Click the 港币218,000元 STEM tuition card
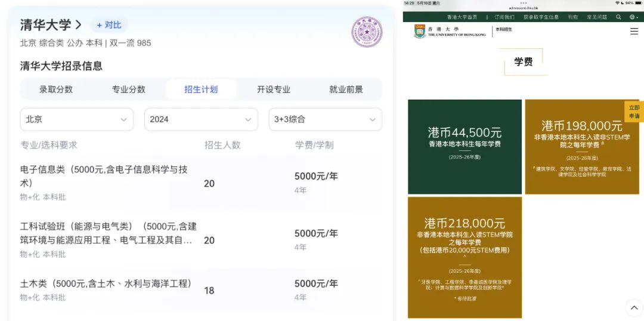Screen dimensions: 644x321 click(465, 257)
